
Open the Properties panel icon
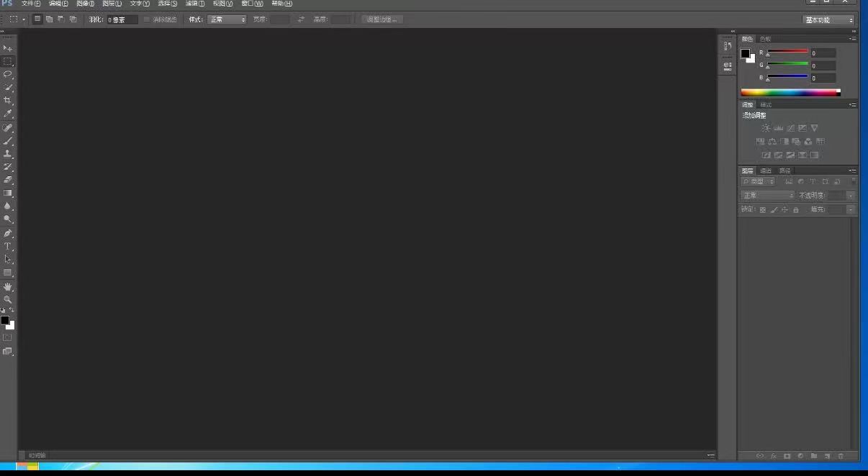click(728, 65)
